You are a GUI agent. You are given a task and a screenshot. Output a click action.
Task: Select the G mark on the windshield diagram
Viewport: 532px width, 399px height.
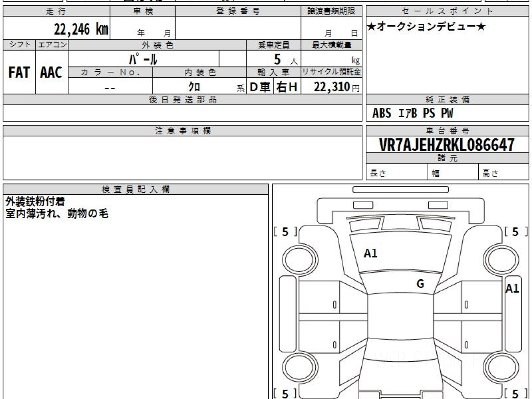[420, 284]
